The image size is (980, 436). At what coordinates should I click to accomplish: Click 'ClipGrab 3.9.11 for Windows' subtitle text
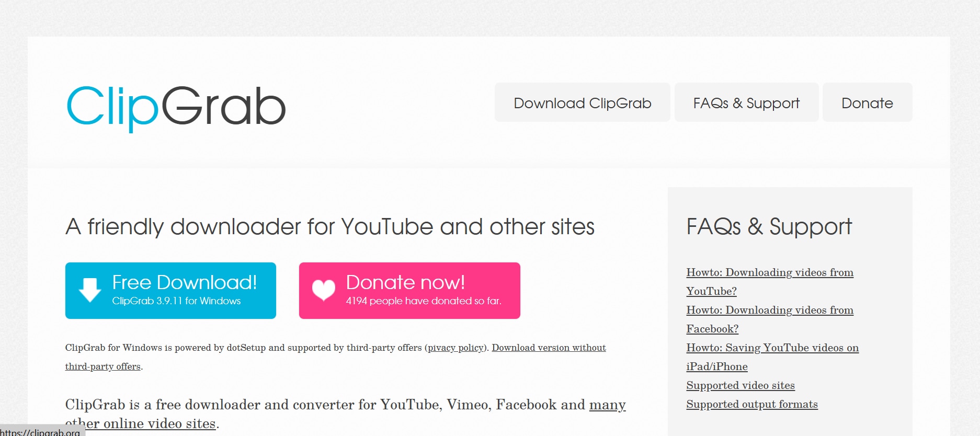pos(176,301)
